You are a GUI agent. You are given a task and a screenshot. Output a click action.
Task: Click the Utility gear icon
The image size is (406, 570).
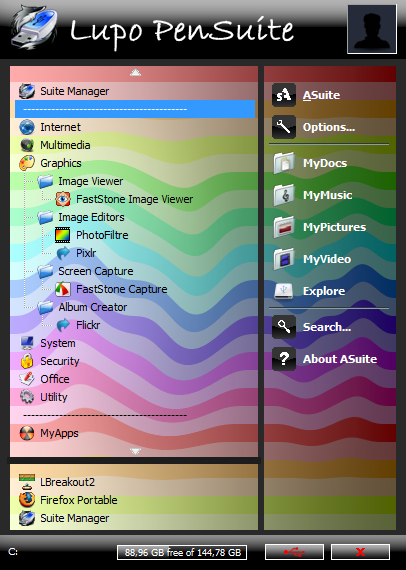pos(27,397)
